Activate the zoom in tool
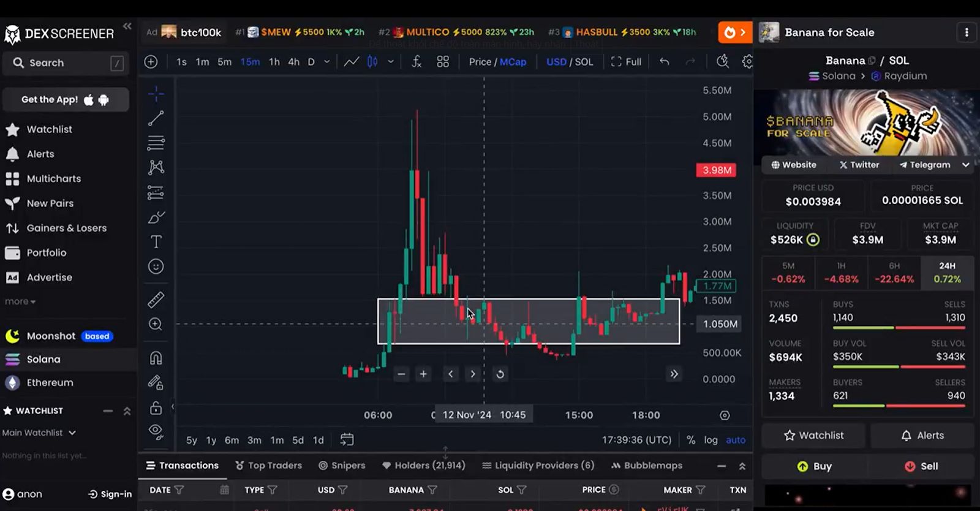980x511 pixels. tap(156, 324)
